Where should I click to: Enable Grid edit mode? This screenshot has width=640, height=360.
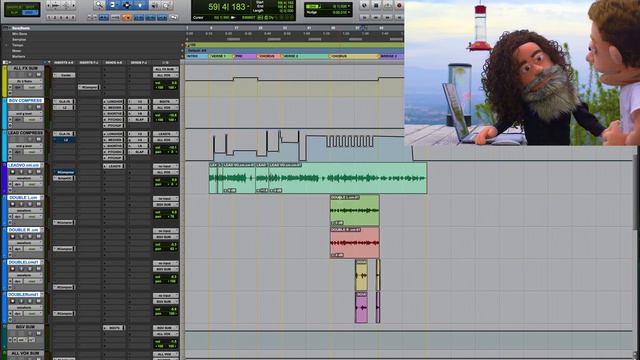pos(31,13)
